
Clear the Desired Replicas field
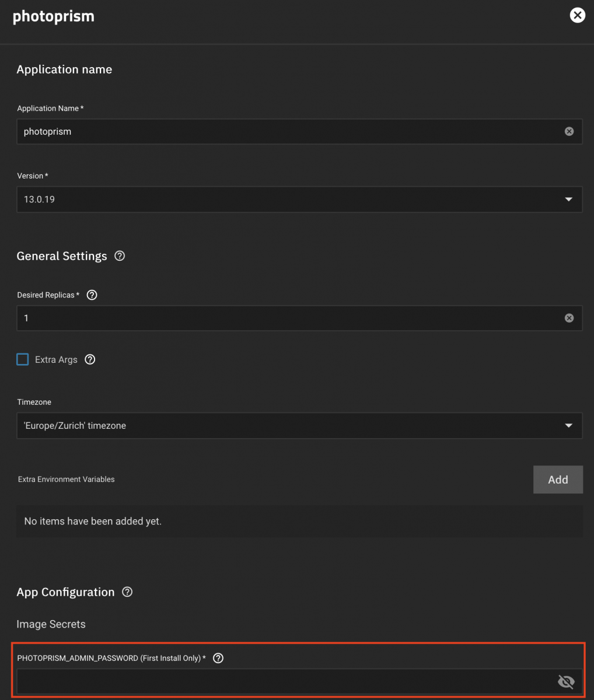pos(569,318)
